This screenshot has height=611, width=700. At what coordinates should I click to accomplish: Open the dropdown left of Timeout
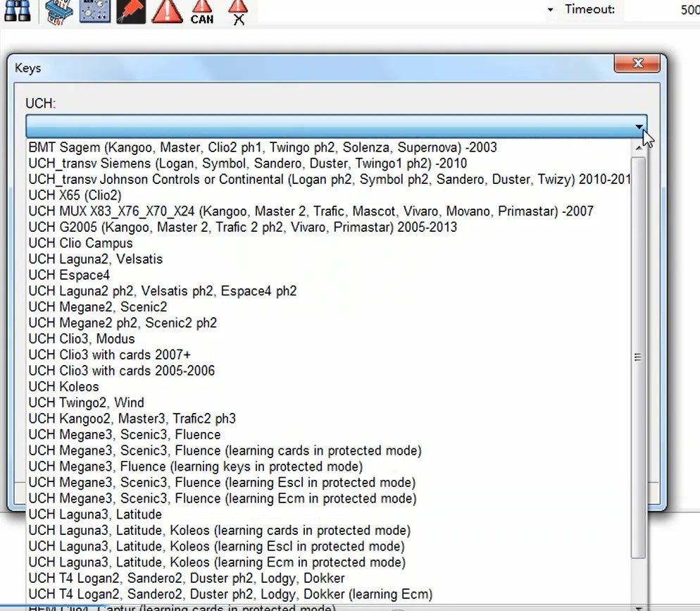(551, 9)
